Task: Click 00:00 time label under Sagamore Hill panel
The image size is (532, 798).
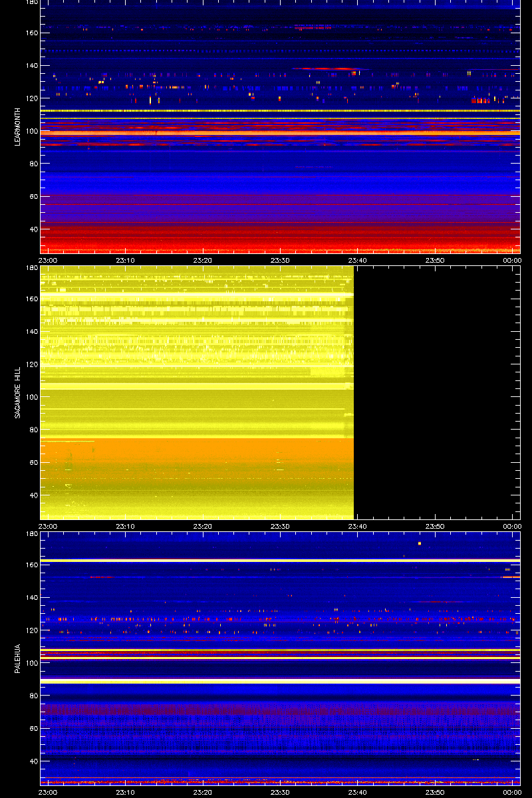Action: pyautogui.click(x=512, y=527)
